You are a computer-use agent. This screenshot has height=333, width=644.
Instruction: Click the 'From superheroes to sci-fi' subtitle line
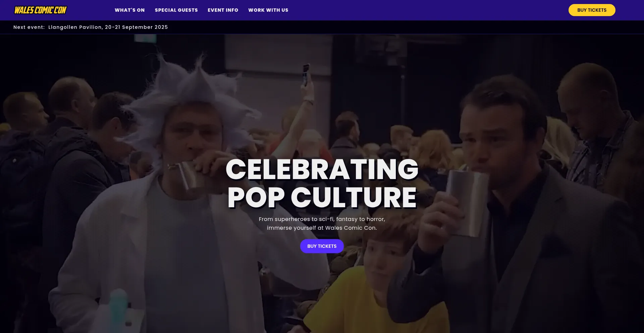coord(322,219)
